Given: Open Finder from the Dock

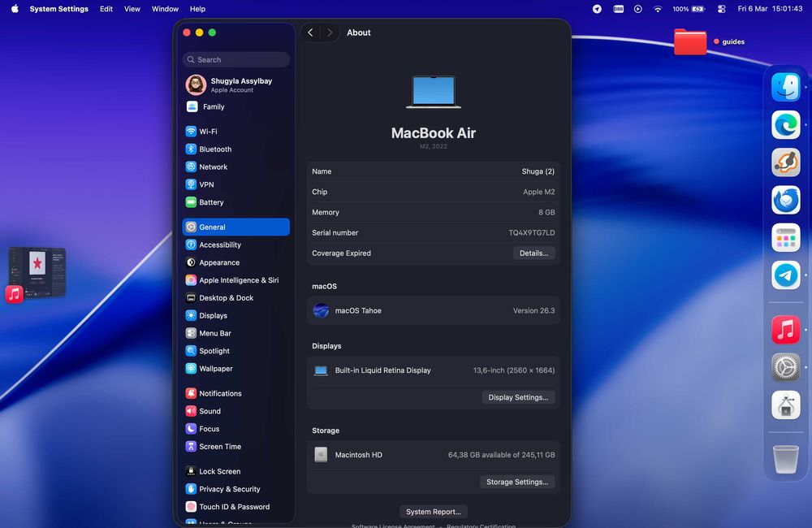Looking at the screenshot, I should (785, 87).
